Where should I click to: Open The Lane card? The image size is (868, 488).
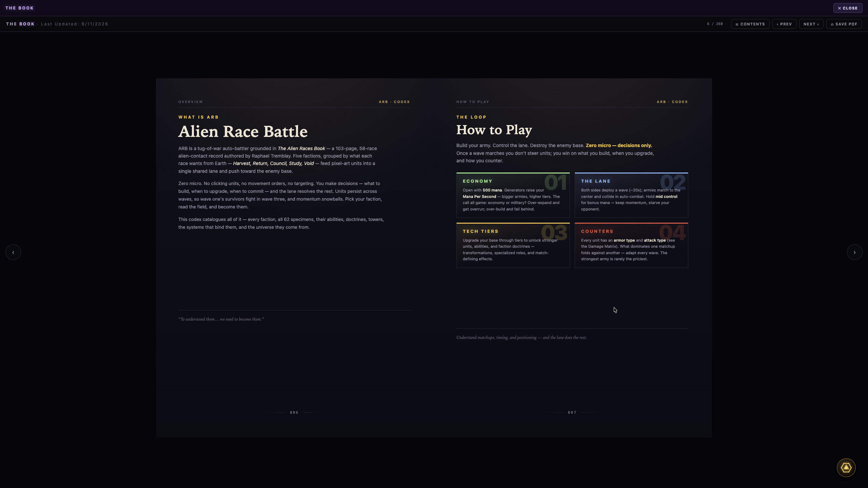point(631,195)
